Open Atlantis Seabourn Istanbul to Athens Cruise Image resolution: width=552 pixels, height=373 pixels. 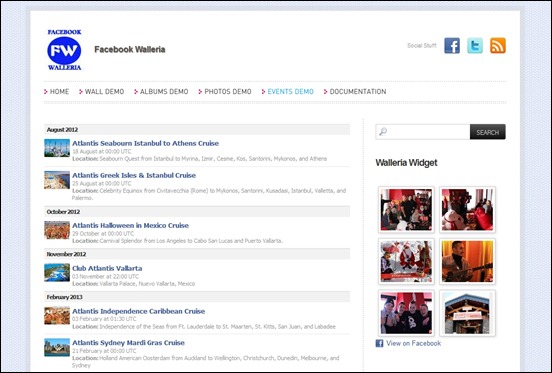pos(145,143)
